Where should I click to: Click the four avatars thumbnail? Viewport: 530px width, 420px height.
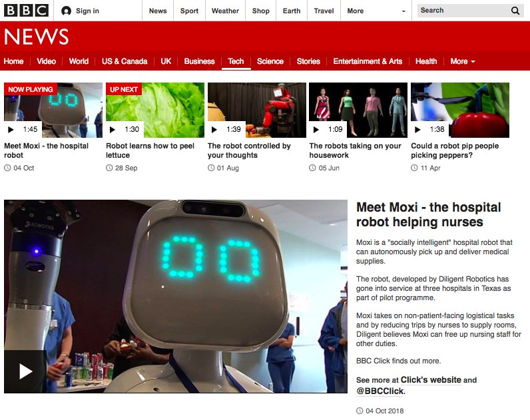[x=358, y=110]
